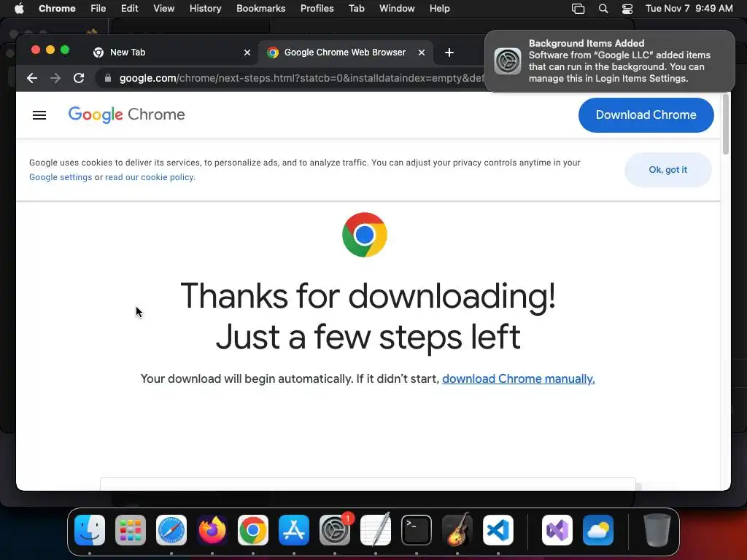This screenshot has height=560, width=747.
Task: Open Visual Studio Code from the Dock
Action: pos(498,530)
